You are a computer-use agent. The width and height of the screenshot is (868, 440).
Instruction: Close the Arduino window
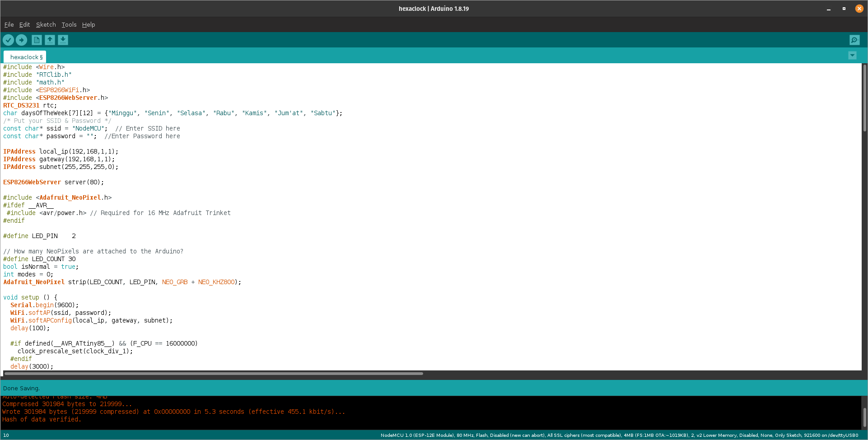[859, 9]
